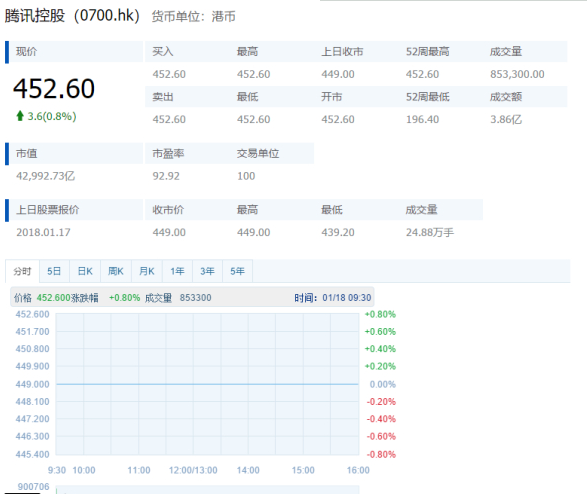The width and height of the screenshot is (587, 494).
Task: Click the previous-day low 439.20
Action: (338, 232)
